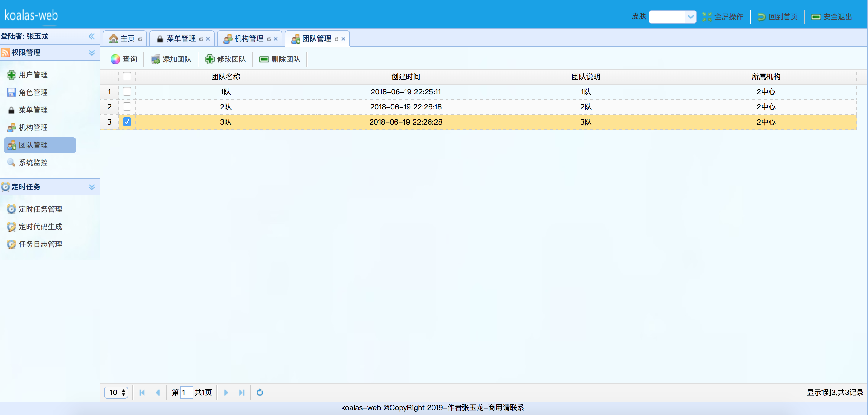
Task: Open 任务日志管理 in the sidebar
Action: (x=40, y=244)
